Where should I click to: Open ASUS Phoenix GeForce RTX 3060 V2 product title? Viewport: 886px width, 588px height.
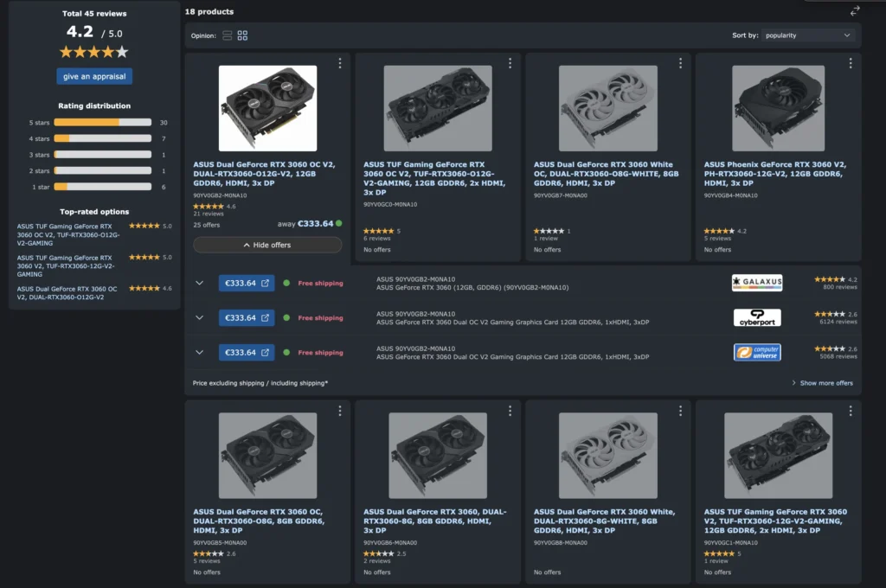774,174
